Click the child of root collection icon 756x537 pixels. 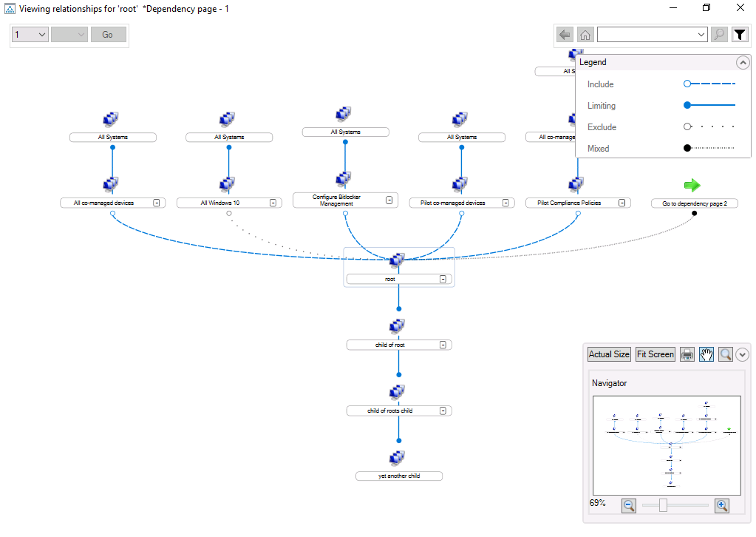click(x=397, y=326)
